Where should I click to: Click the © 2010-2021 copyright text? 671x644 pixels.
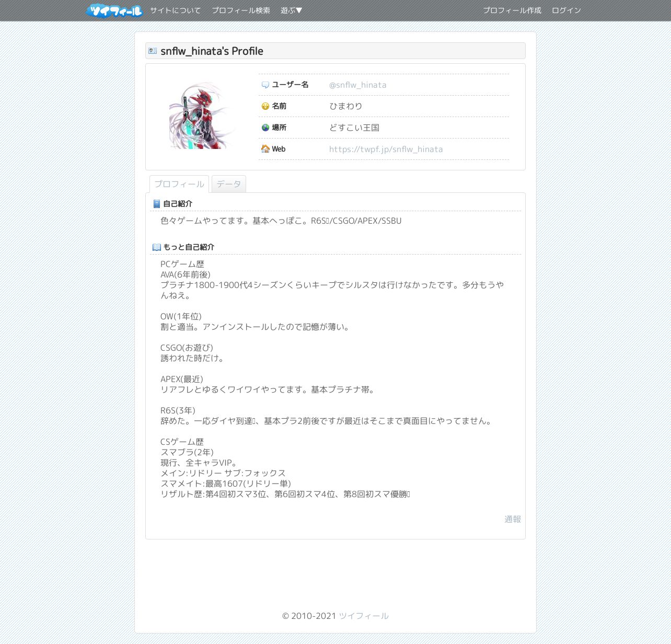[309, 616]
